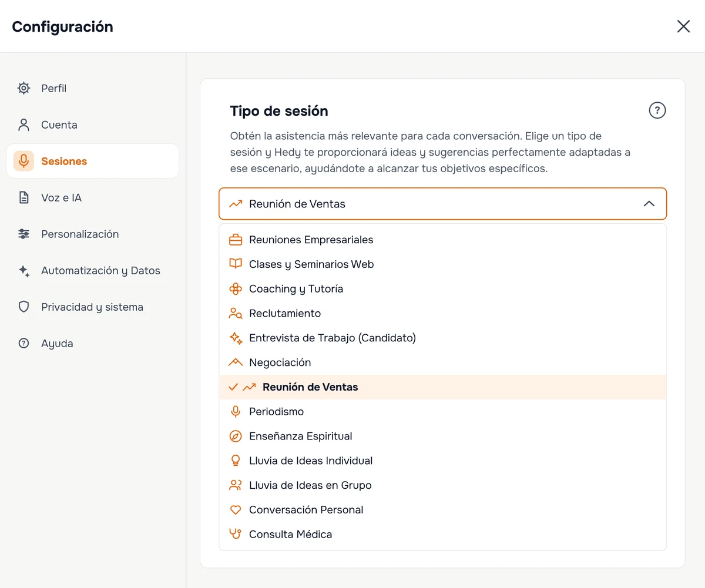
Task: Click the stethoscope icon next to Consulta Médica
Action: pos(236,535)
